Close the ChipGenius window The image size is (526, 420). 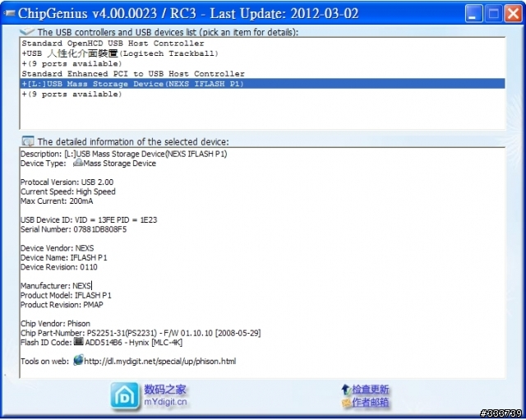click(513, 14)
